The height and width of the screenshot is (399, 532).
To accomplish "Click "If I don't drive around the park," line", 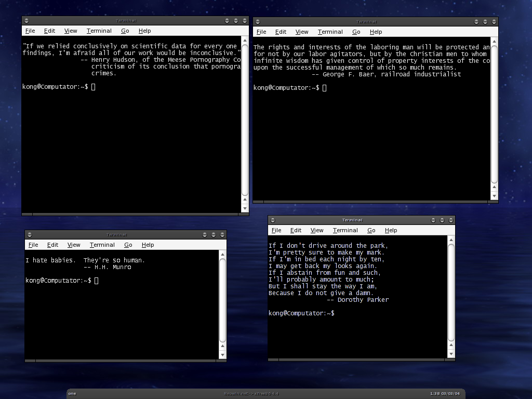I will click(328, 246).
